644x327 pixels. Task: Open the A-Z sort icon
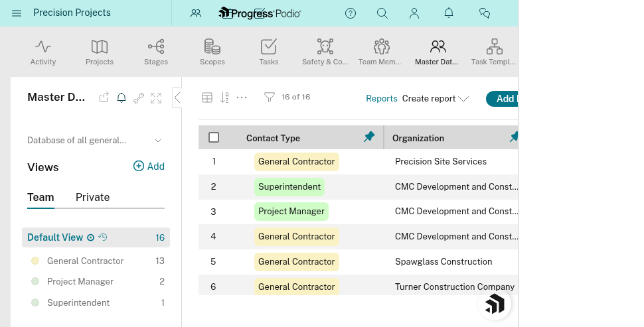[x=224, y=98]
